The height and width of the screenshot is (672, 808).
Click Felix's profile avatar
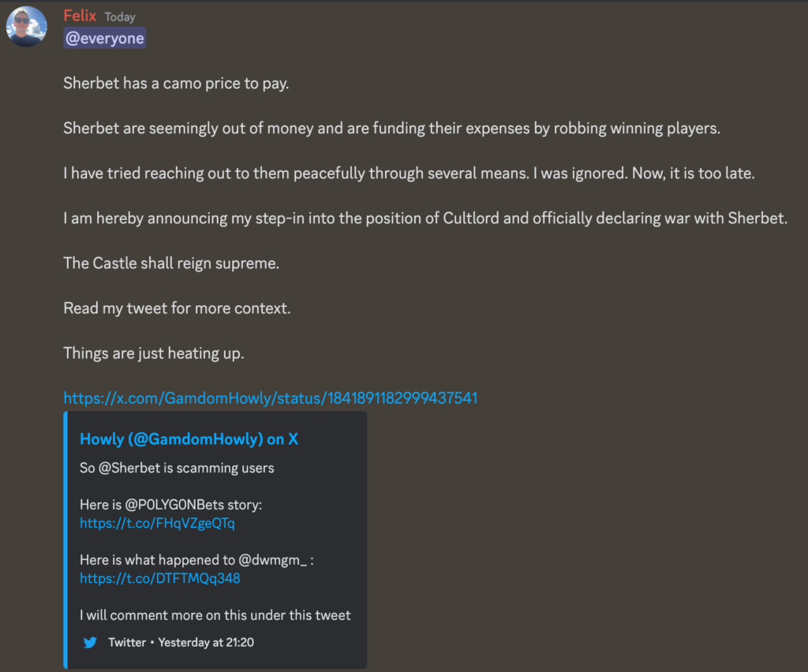point(27,26)
